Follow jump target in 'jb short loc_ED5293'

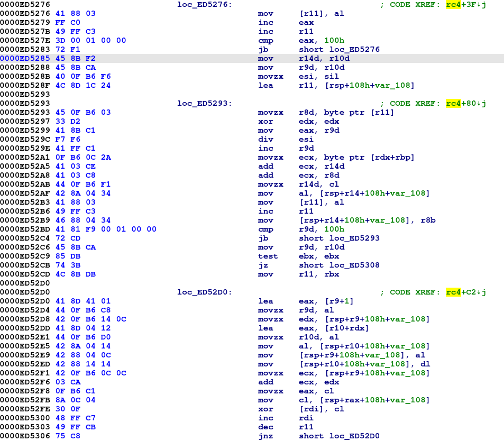(x=354, y=238)
